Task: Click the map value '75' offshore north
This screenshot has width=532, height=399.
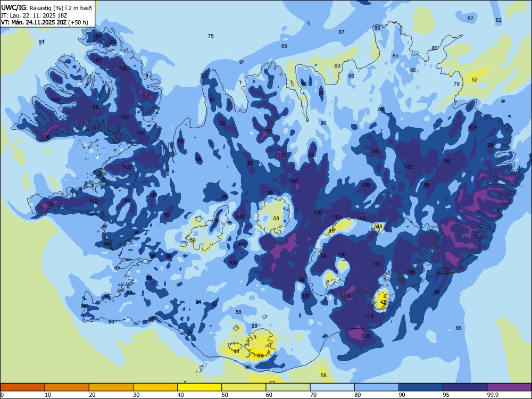Action: tap(211, 36)
